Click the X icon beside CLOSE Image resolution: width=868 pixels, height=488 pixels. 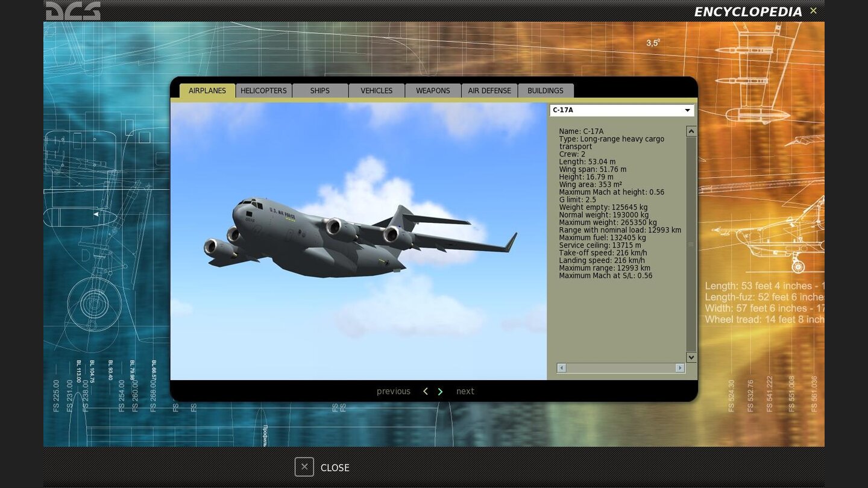click(x=304, y=467)
